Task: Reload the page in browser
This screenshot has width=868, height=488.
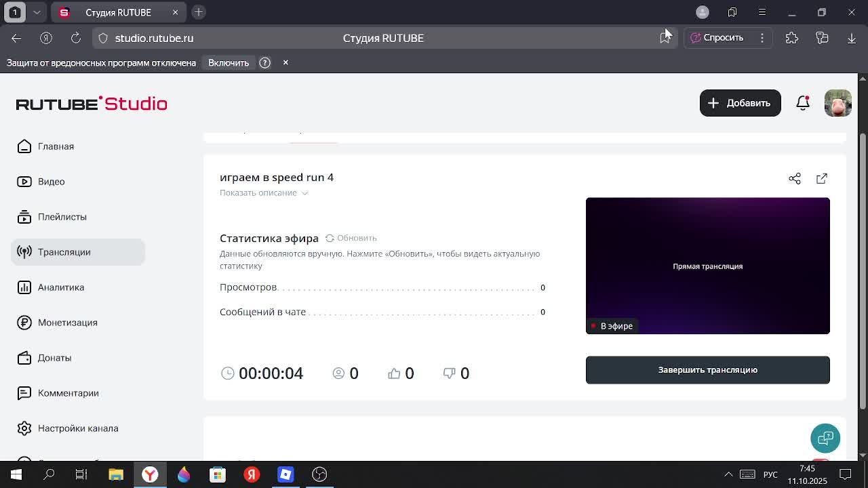Action: click(x=76, y=38)
